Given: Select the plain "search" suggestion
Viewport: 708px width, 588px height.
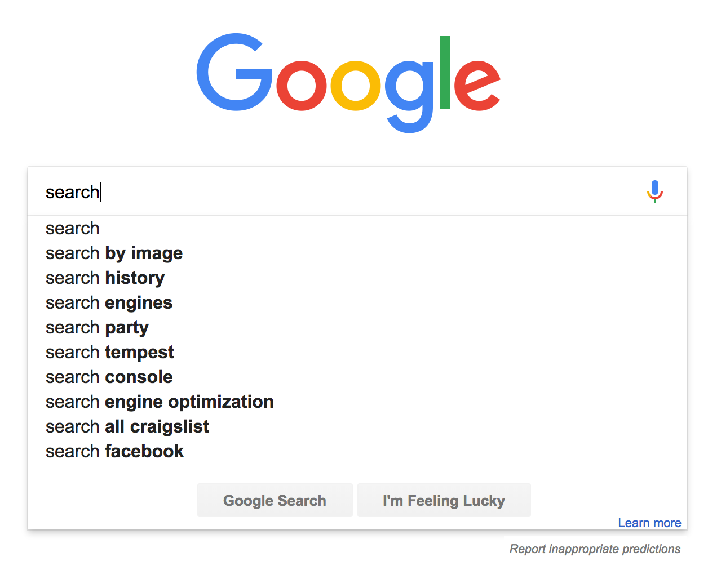Looking at the screenshot, I should pos(73,229).
